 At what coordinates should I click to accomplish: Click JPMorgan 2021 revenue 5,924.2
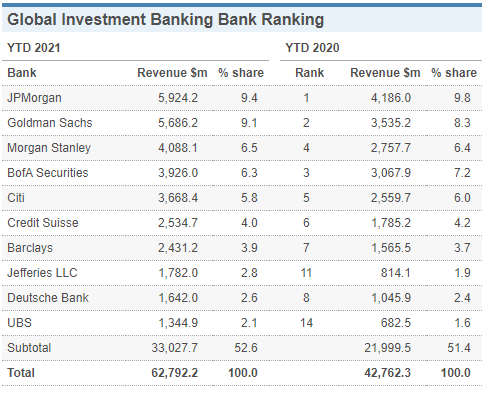click(x=178, y=98)
